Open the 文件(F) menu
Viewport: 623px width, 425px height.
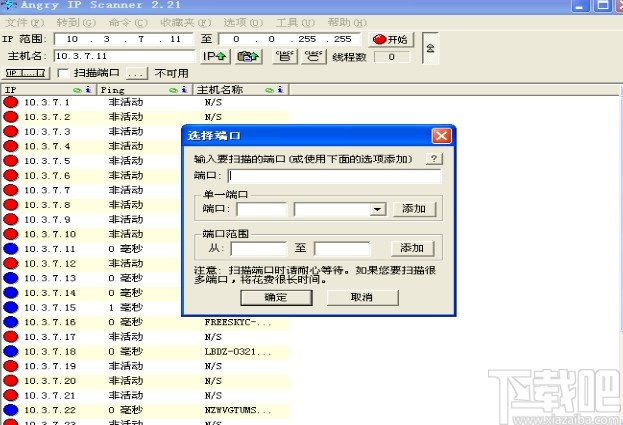(x=24, y=23)
